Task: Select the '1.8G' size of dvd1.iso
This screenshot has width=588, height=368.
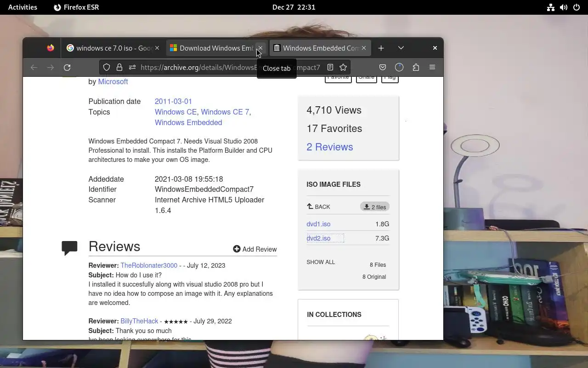Action: [382, 224]
